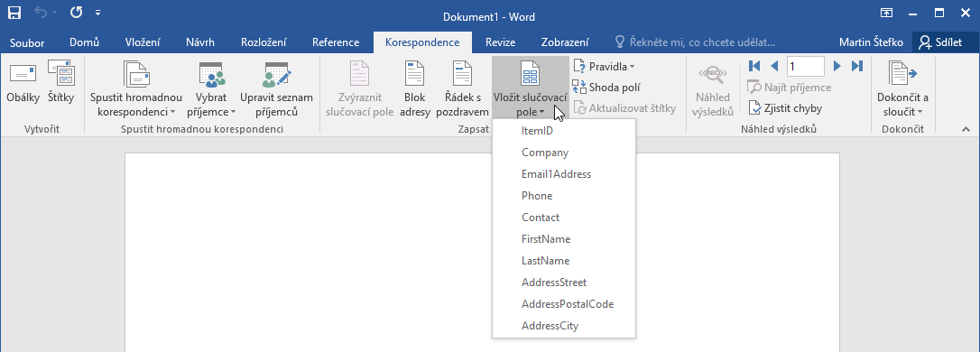Select Email1Address merge field

pyautogui.click(x=564, y=174)
